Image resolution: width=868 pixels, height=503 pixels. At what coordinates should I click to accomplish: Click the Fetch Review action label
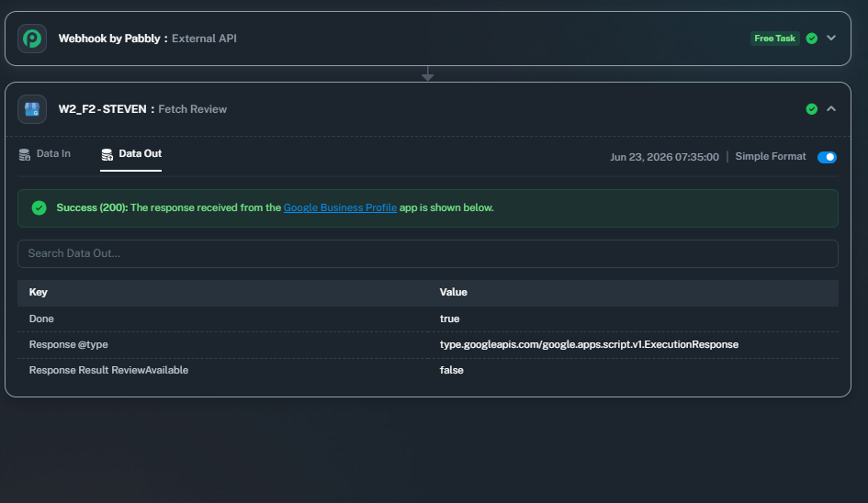193,109
